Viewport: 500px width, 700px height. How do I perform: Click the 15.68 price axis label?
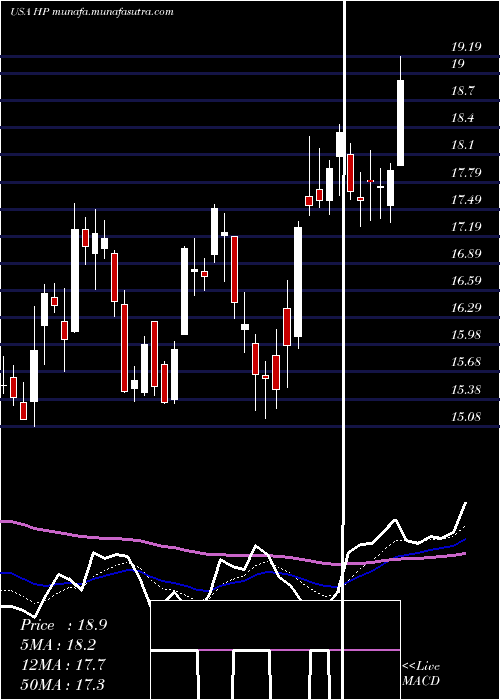466,361
